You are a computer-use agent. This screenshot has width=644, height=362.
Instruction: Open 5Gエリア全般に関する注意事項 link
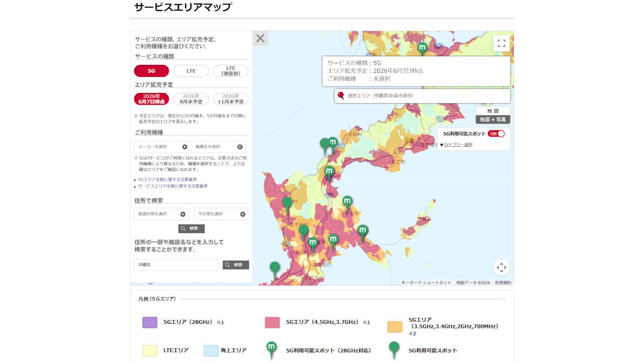(167, 179)
